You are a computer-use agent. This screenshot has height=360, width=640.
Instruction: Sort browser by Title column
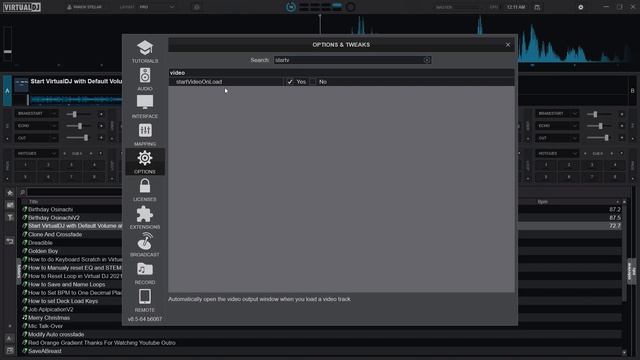coord(33,202)
